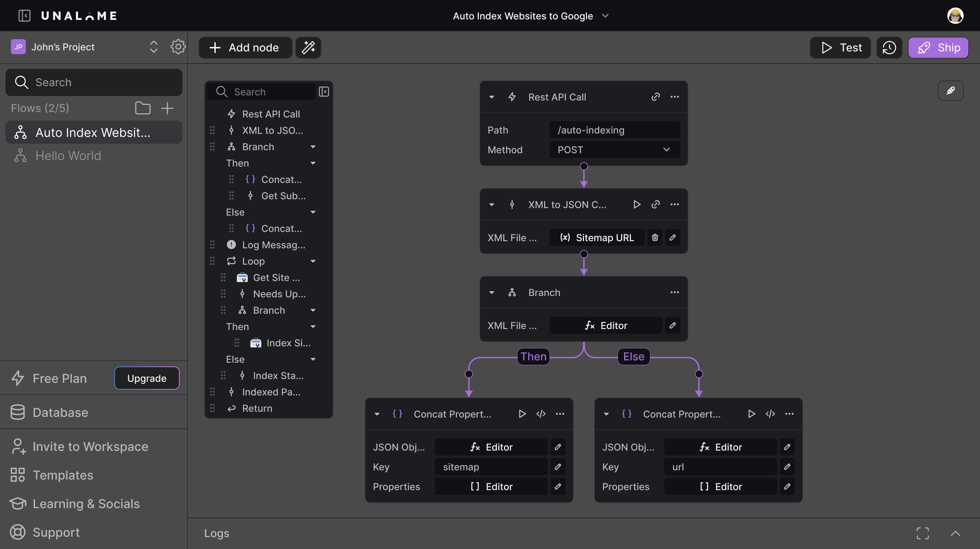The image size is (980, 549).
Task: Click link icon on Rest API Call node
Action: click(x=655, y=97)
